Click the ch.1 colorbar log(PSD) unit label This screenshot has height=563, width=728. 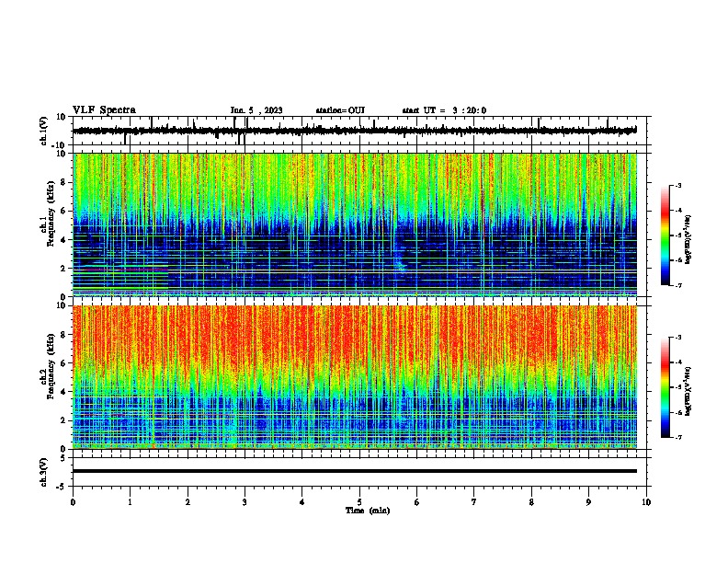tap(688, 240)
